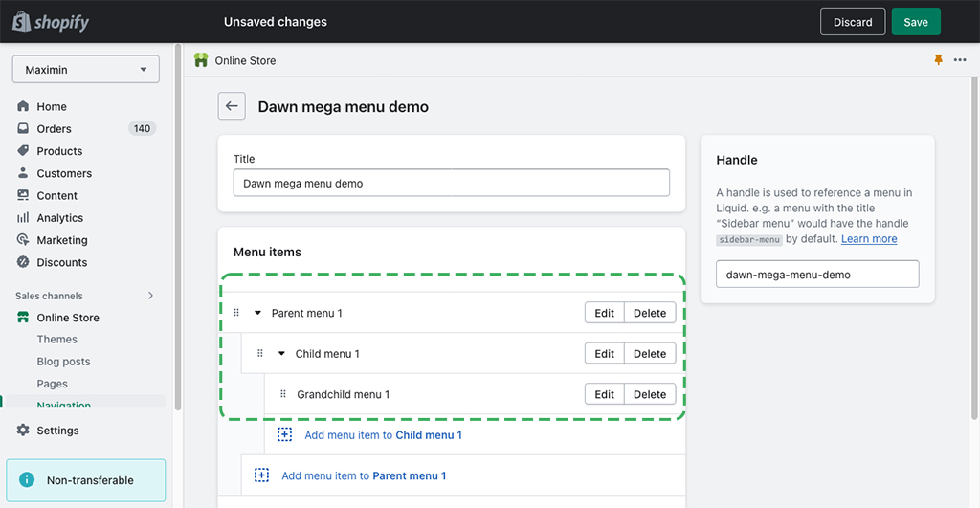Follow the Learn more link in Handle card
Viewport: 980px width, 508px height.
[869, 238]
